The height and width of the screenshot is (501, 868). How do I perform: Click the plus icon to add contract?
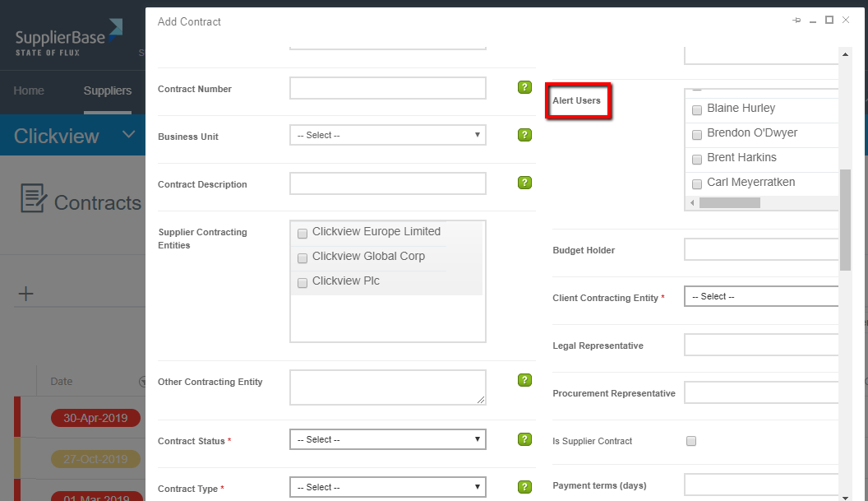click(25, 294)
